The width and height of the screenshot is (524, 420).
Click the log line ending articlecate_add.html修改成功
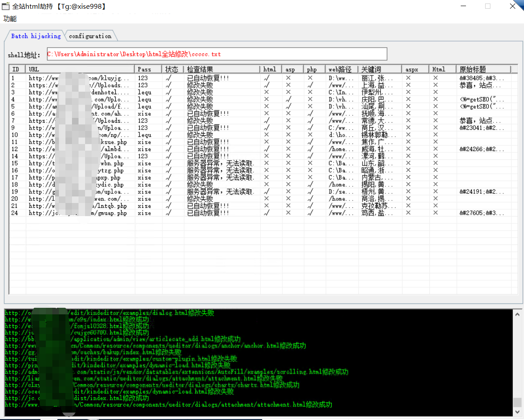coord(122,339)
